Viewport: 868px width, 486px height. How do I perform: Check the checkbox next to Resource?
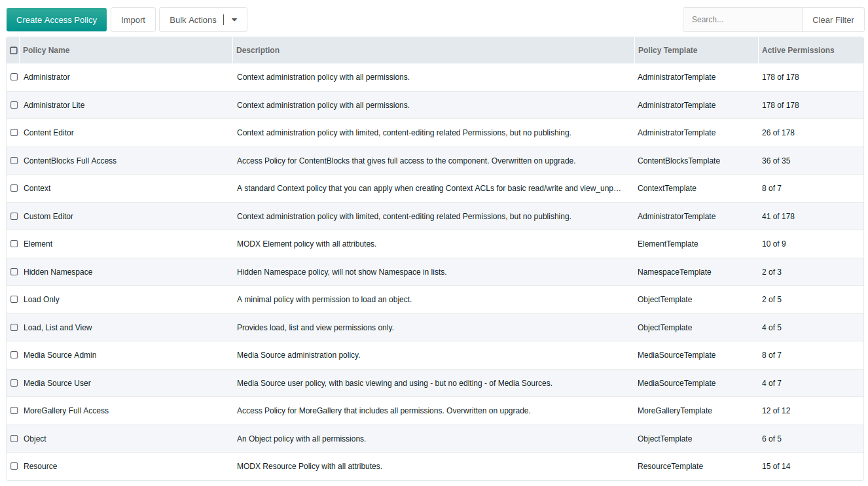click(x=14, y=466)
